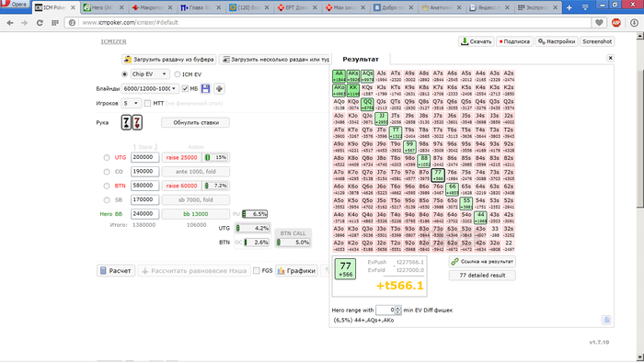Image resolution: width=644 pixels, height=362 pixels.
Task: Click the browser address bar
Action: (328, 23)
